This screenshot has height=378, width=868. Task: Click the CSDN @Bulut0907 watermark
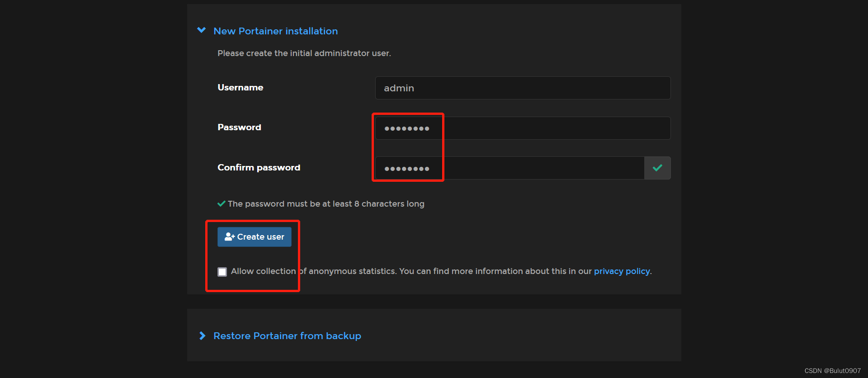coord(832,371)
